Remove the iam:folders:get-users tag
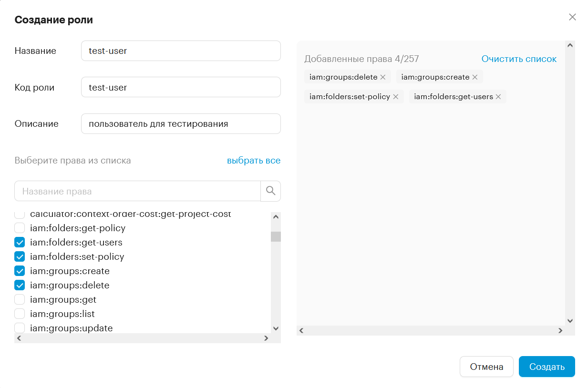Image resolution: width=588 pixels, height=388 pixels. coord(498,97)
